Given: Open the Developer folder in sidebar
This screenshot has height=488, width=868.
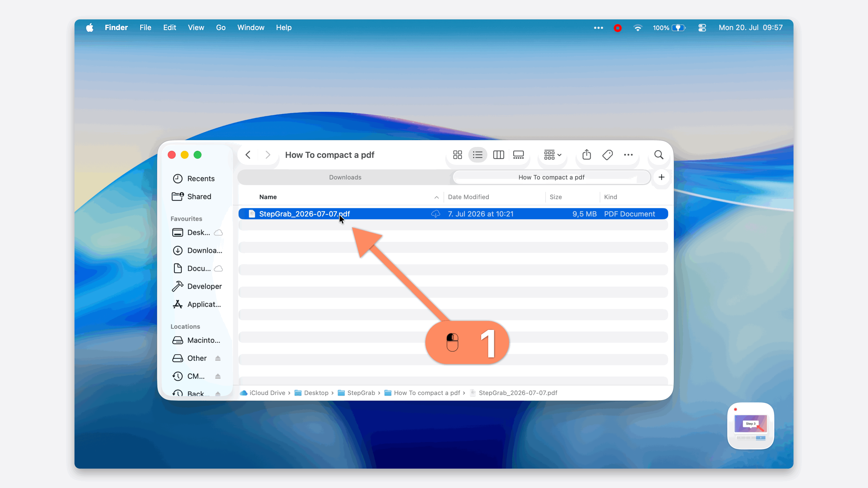Looking at the screenshot, I should (x=197, y=286).
